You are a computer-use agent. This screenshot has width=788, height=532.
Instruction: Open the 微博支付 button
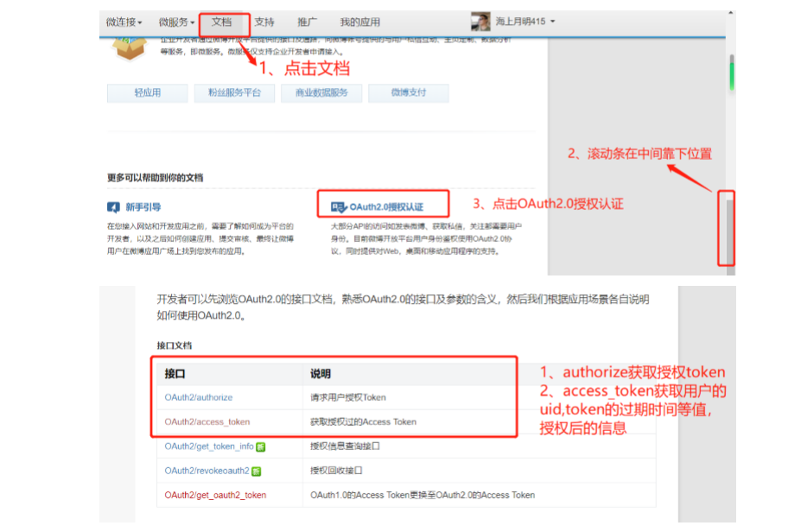[409, 93]
